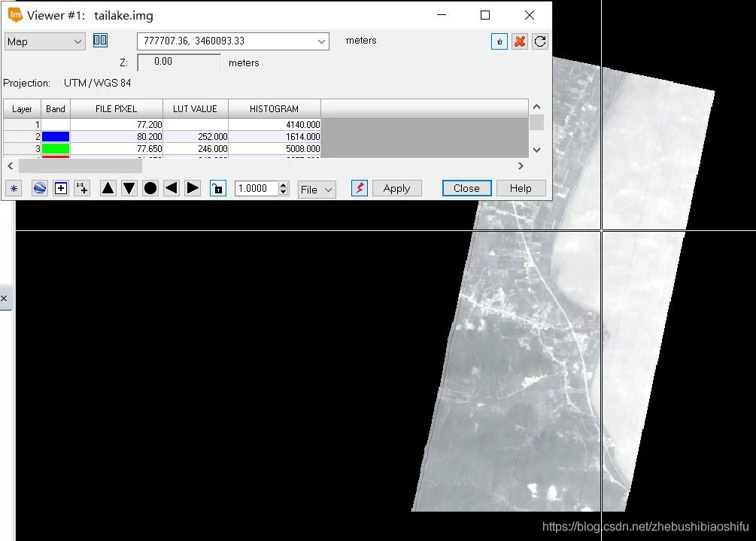756x541 pixels.
Task: Click the crosshair box cursor icon
Action: [x=61, y=188]
